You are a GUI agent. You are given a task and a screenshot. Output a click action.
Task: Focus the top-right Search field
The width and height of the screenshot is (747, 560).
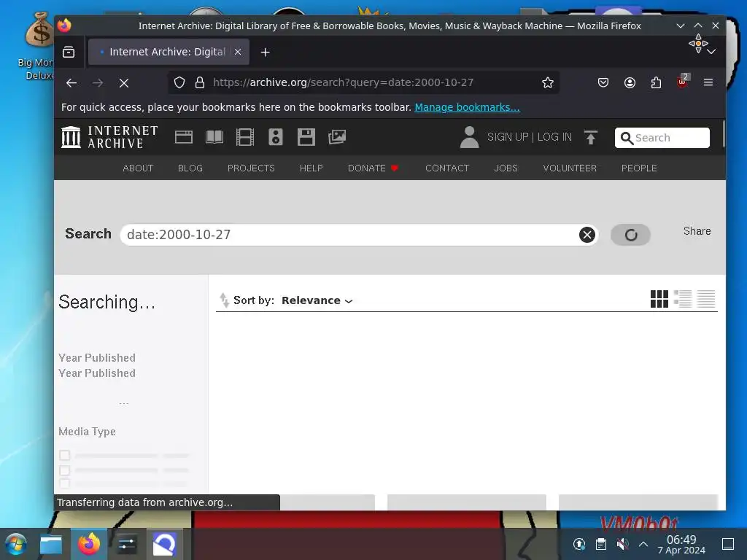coord(662,138)
